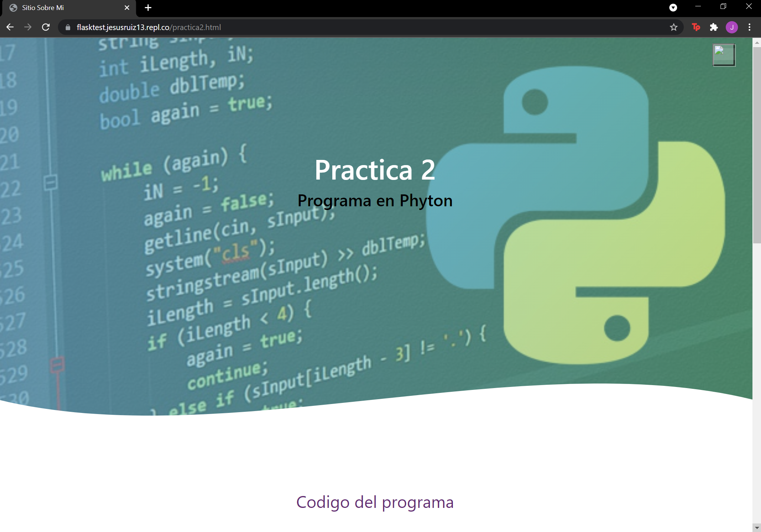Go back to the previous page
This screenshot has height=532, width=761.
tap(10, 27)
